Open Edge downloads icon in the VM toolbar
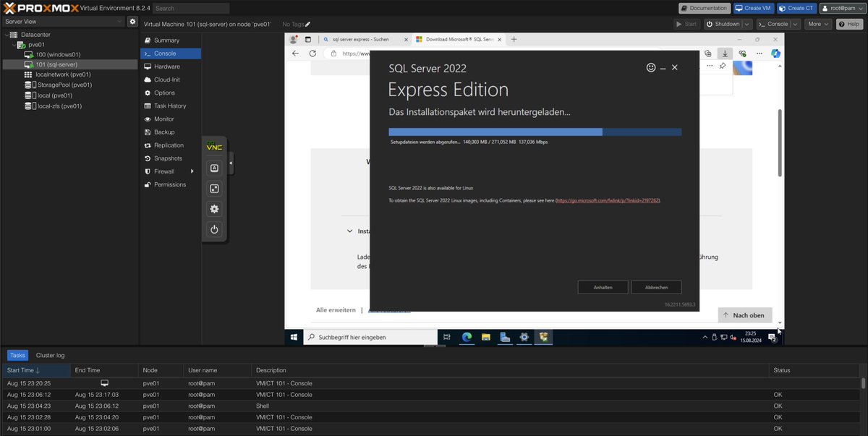This screenshot has height=436, width=868. (x=724, y=54)
